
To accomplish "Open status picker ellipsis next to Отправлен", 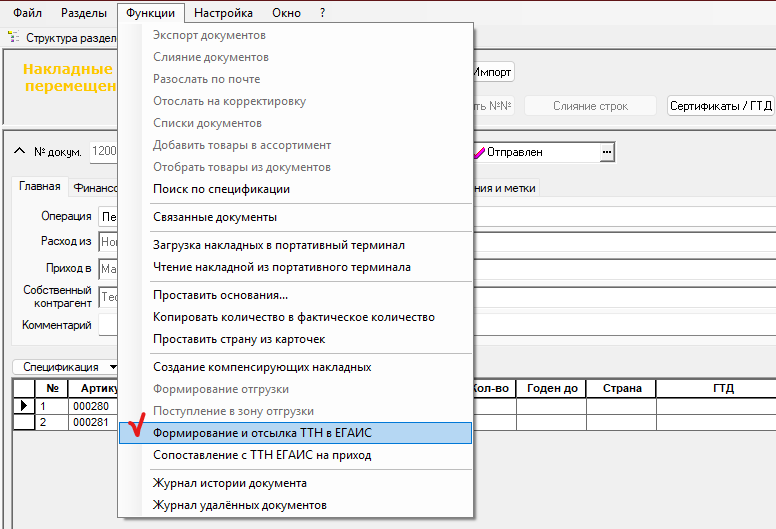I will tap(607, 152).
